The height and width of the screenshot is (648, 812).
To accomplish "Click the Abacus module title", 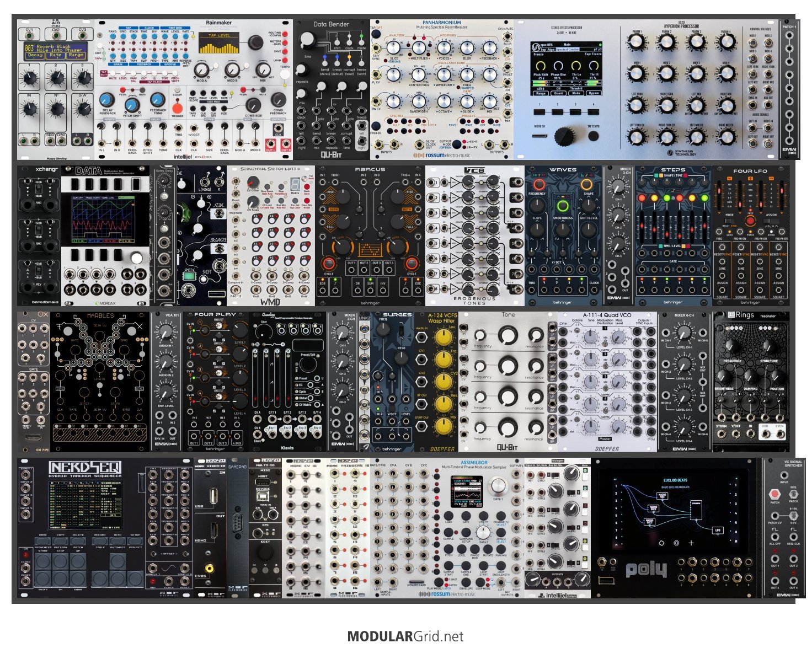I will pos(370,169).
